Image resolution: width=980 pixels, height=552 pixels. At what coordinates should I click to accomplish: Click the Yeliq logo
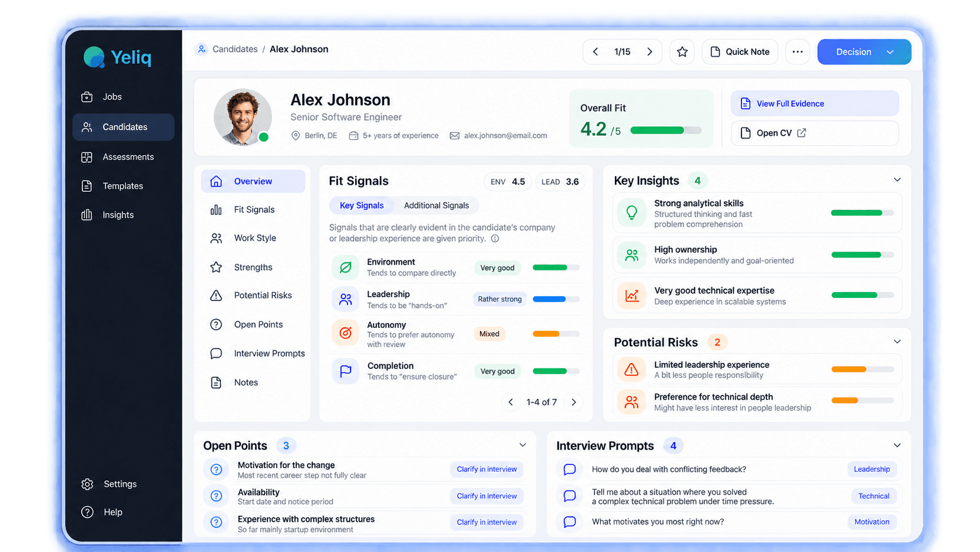tap(117, 57)
